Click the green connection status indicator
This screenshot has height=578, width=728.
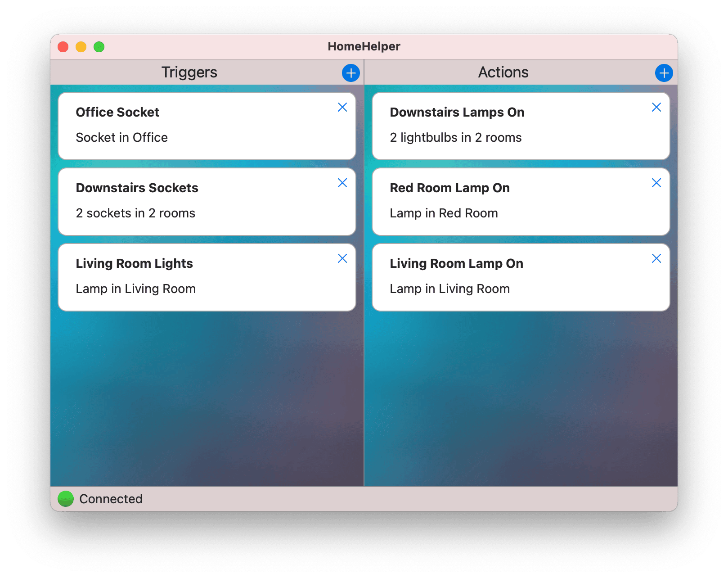[x=66, y=498]
